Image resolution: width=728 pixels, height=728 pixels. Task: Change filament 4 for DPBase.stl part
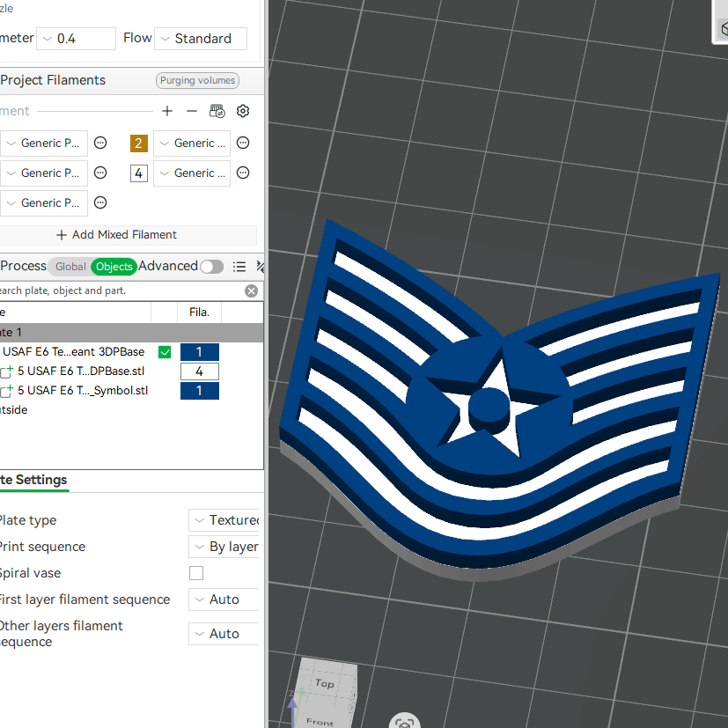[x=200, y=371]
